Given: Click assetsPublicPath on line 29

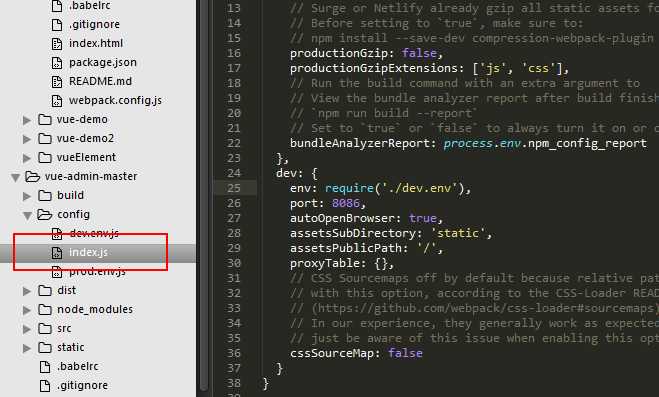Looking at the screenshot, I should [346, 248].
